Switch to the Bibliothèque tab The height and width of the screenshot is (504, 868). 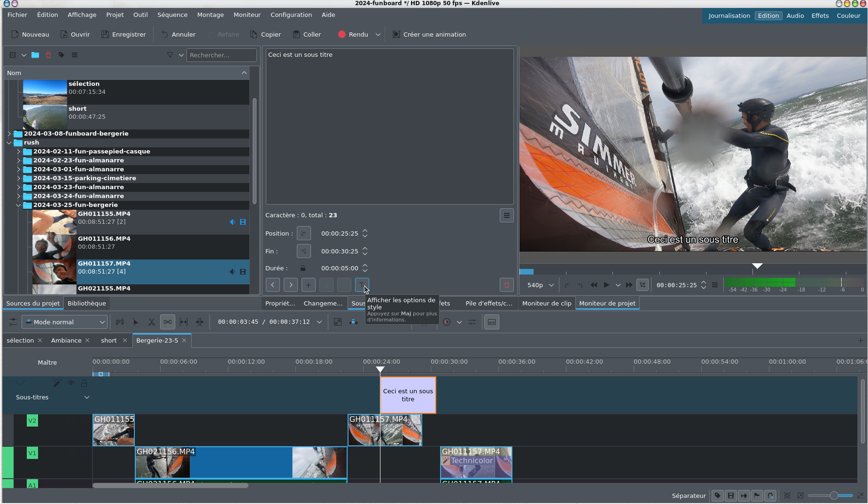(87, 303)
